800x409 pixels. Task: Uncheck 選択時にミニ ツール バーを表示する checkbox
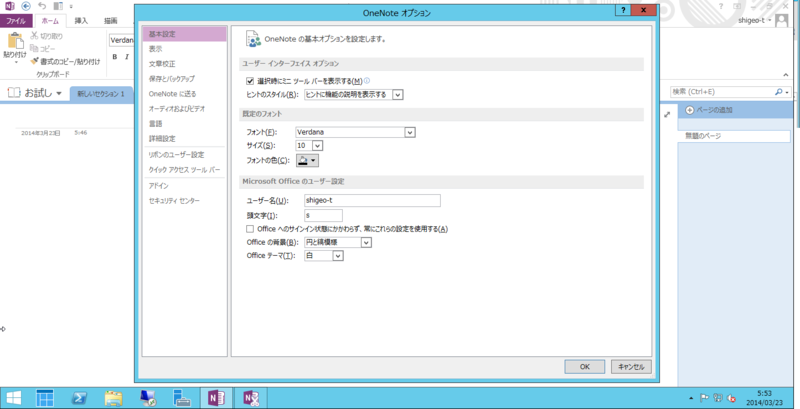click(x=250, y=81)
